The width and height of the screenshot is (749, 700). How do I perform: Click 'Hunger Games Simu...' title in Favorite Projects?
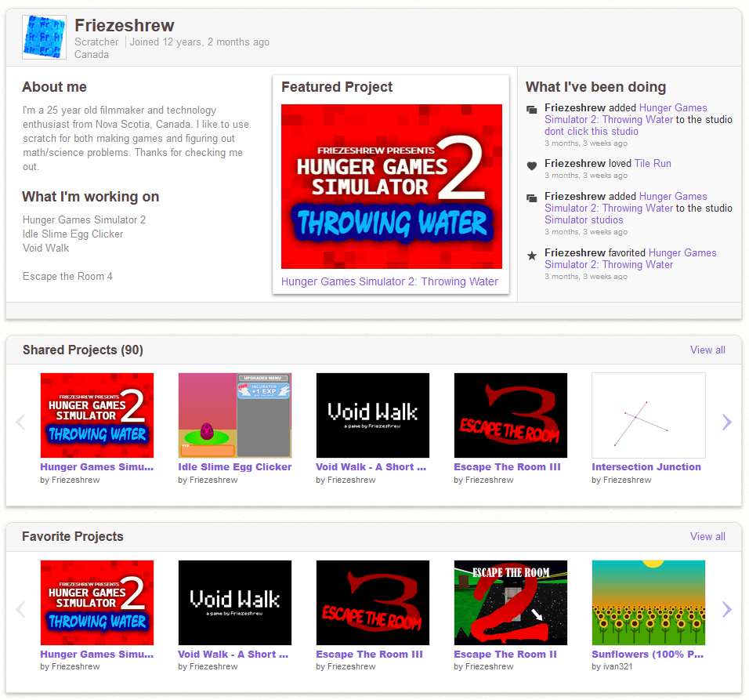click(97, 654)
